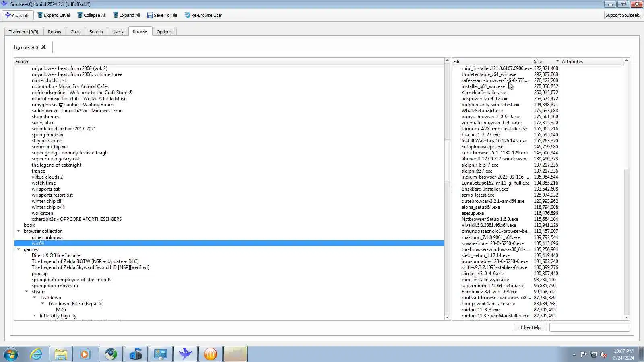Click the Attributes column header

click(592, 62)
